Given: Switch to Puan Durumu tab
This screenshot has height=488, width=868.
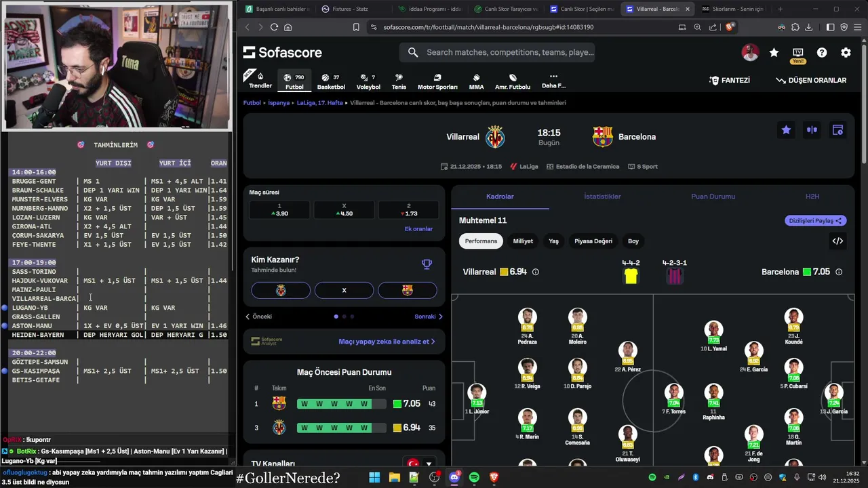Looking at the screenshot, I should coord(713,197).
